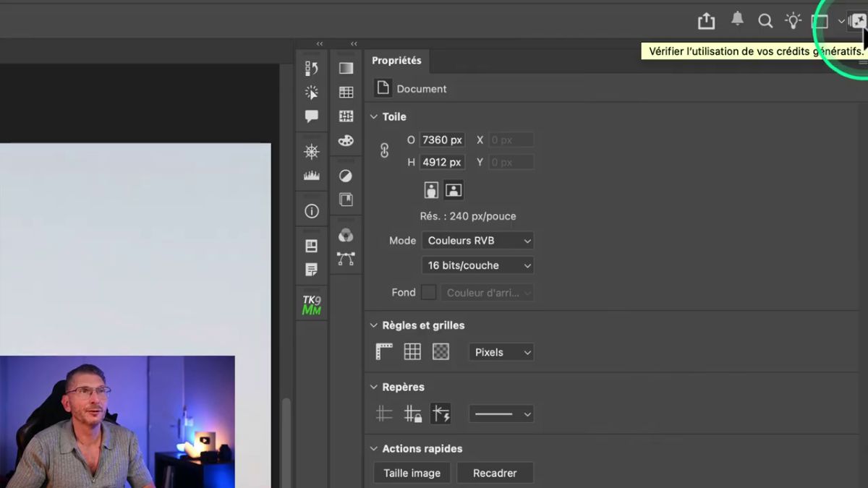Toggle grid display icon
Screen dimensions: 868x488
click(x=412, y=352)
